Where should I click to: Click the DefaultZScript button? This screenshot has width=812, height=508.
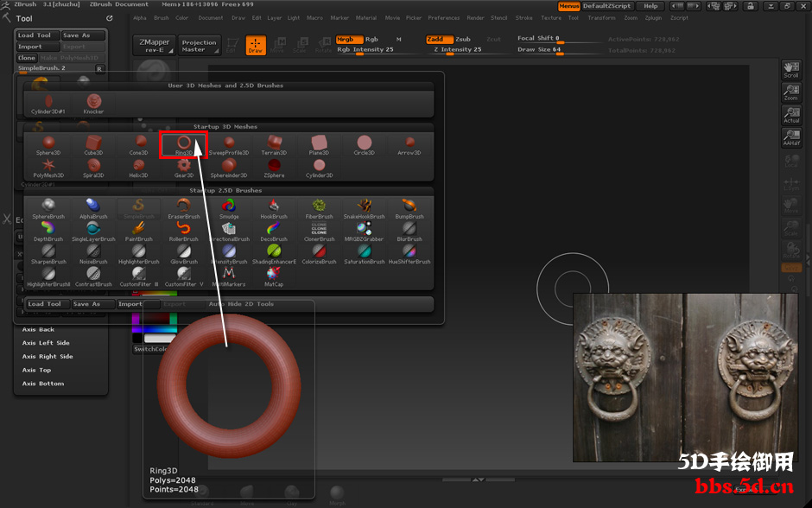pos(607,6)
